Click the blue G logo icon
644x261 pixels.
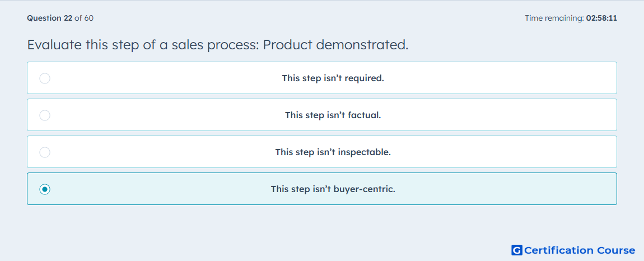tap(517, 250)
